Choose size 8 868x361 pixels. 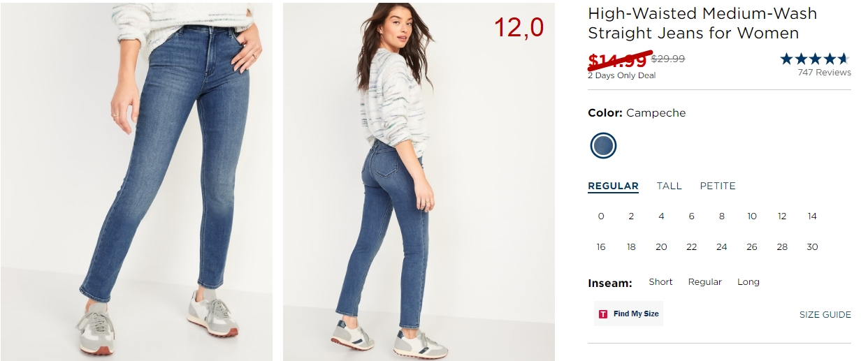tap(722, 216)
